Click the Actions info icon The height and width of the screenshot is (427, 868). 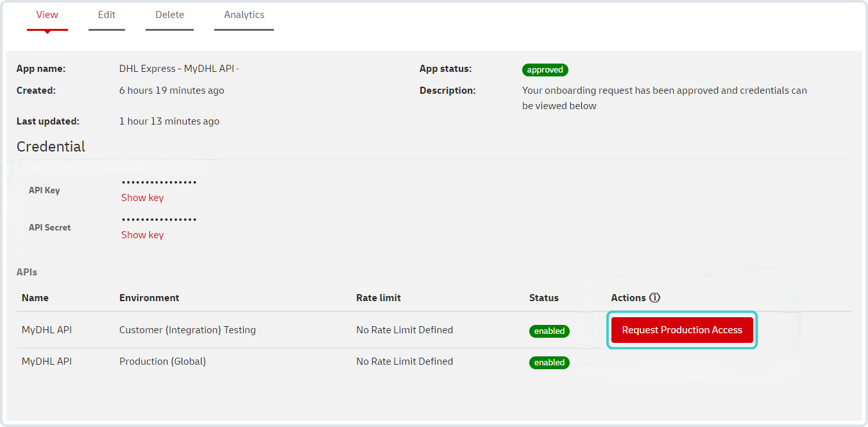point(654,298)
